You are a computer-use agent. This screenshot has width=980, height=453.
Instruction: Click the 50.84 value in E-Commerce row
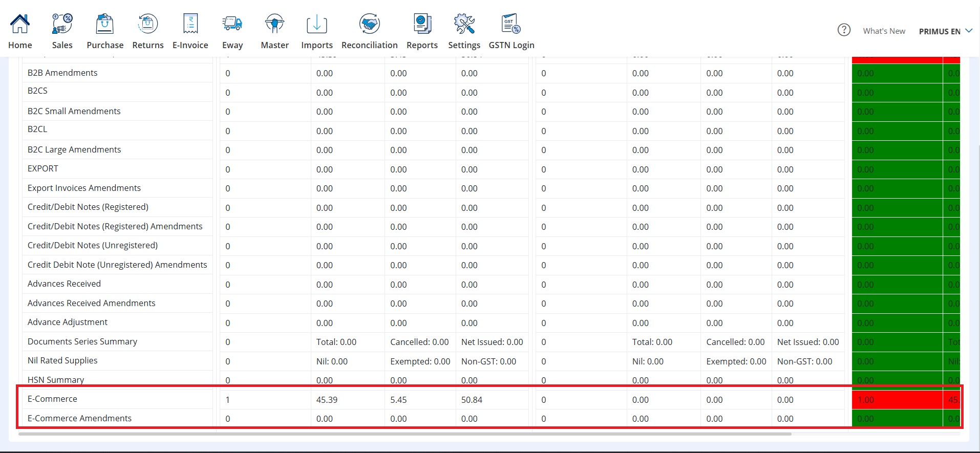tap(472, 400)
